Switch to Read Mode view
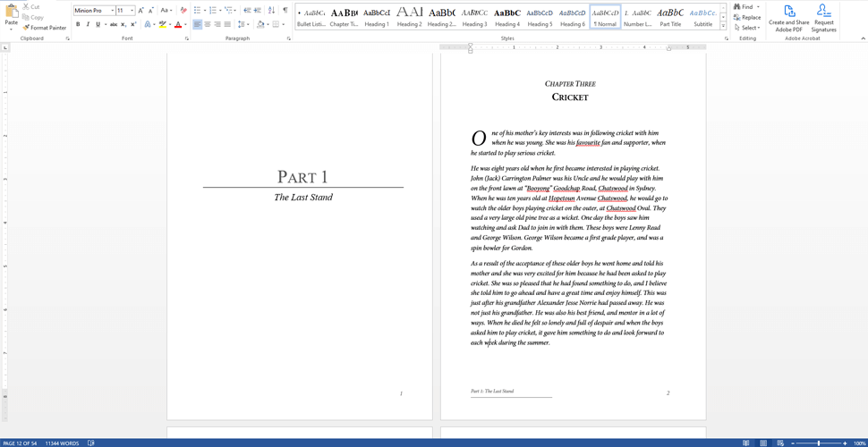This screenshot has height=447, width=868. click(746, 443)
